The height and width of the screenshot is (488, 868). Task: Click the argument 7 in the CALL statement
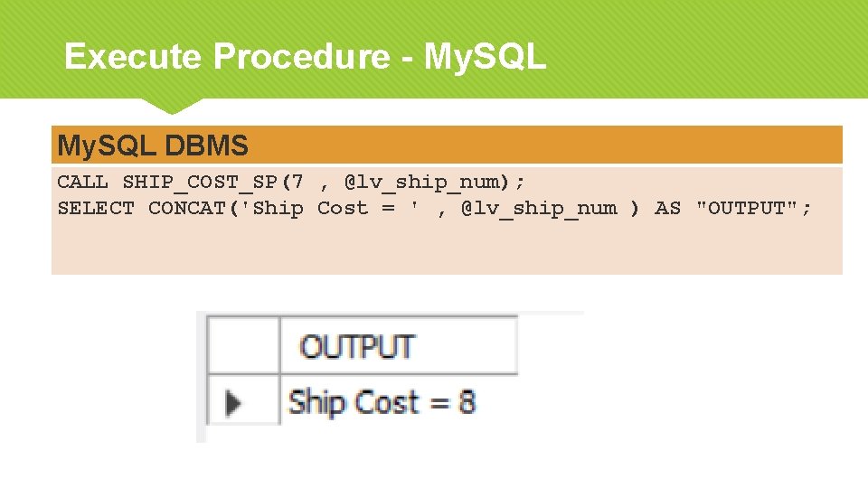point(298,182)
